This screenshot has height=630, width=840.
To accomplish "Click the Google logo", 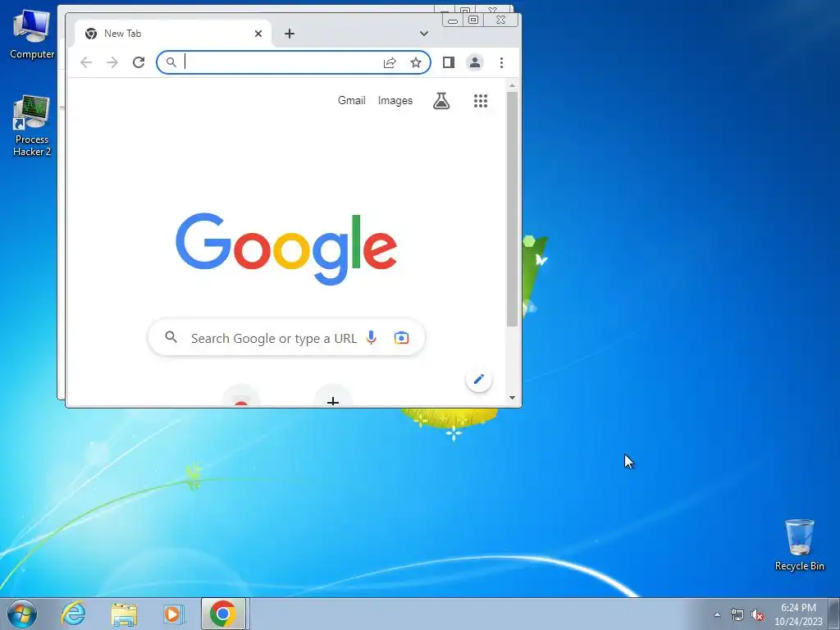I will [x=286, y=249].
